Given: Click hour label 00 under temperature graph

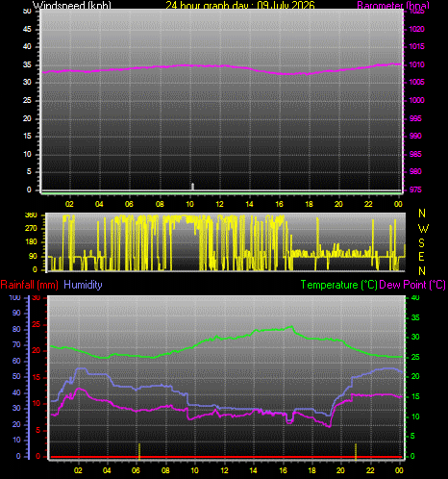Looking at the screenshot, I should tap(399, 470).
